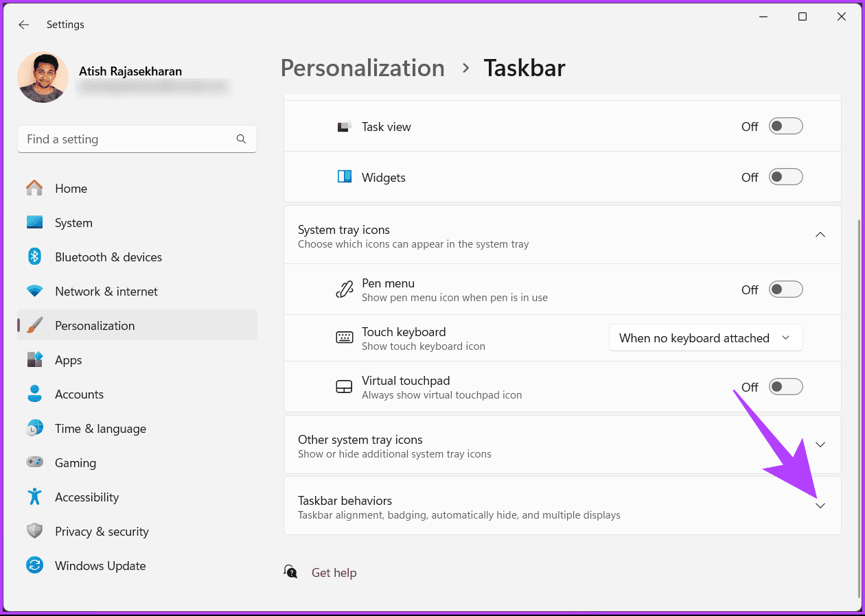Focus the Find a setting search box

[x=137, y=139]
